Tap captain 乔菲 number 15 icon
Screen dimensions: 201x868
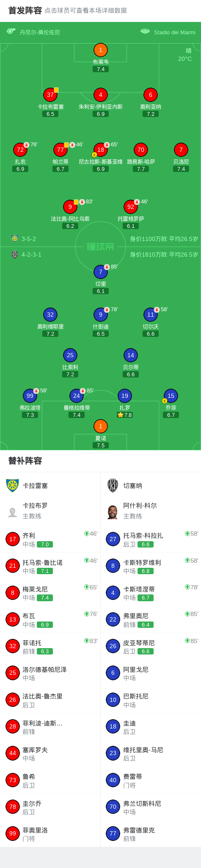(171, 396)
